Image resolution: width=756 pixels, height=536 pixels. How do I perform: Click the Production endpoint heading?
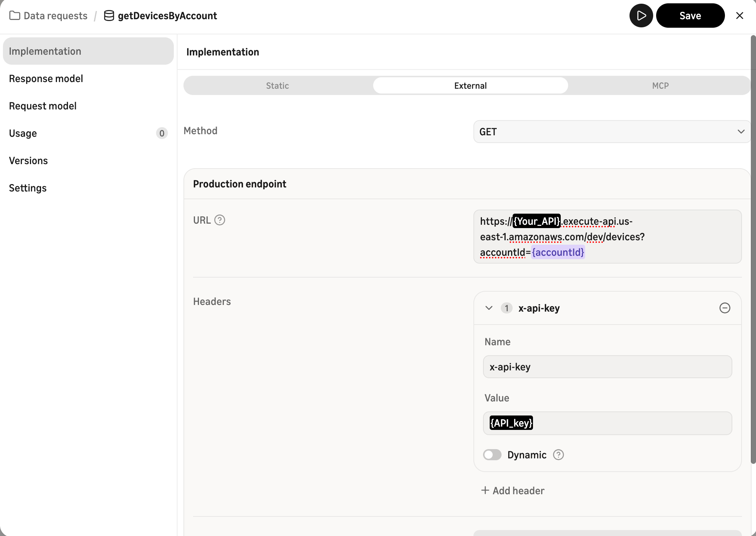click(240, 184)
